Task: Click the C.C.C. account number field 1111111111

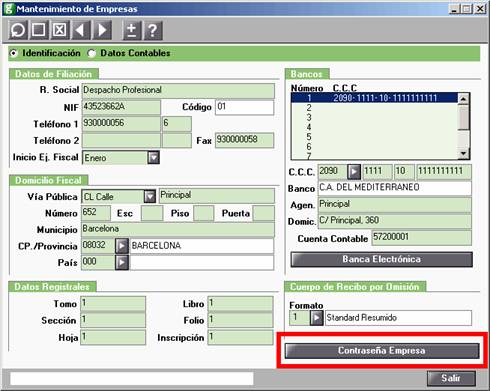Action: click(444, 172)
